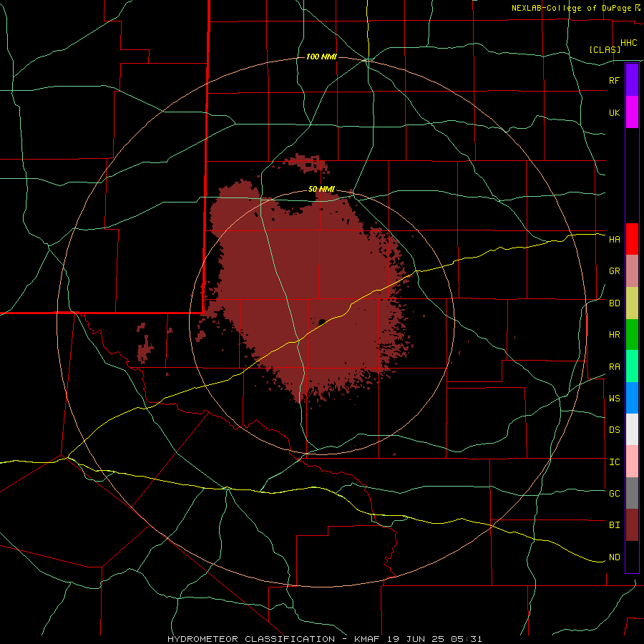The image size is (644, 644).
Task: Click the DS white legend swatch
Action: point(632,429)
